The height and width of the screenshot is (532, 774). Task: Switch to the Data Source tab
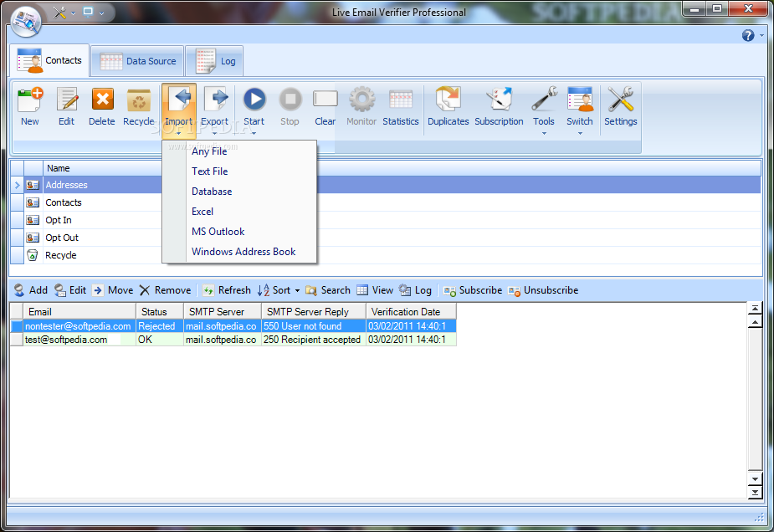click(x=138, y=61)
